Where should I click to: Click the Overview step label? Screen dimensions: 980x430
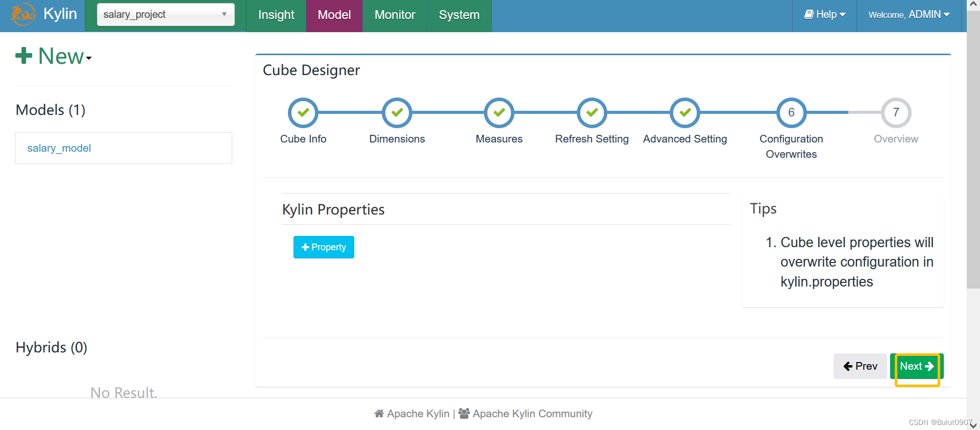tap(896, 139)
